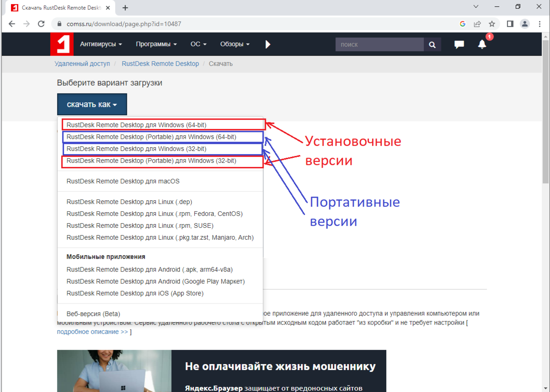Expand the Программы menu
This screenshot has width=550, height=392.
[156, 44]
